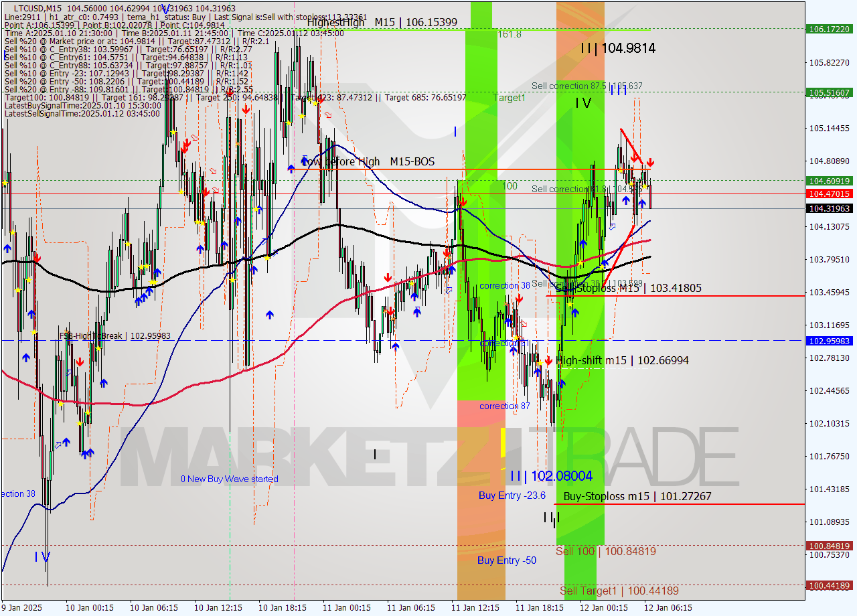This screenshot has height=616, width=857.
Task: Click the green 104.60919 price tag
Action: 830,181
